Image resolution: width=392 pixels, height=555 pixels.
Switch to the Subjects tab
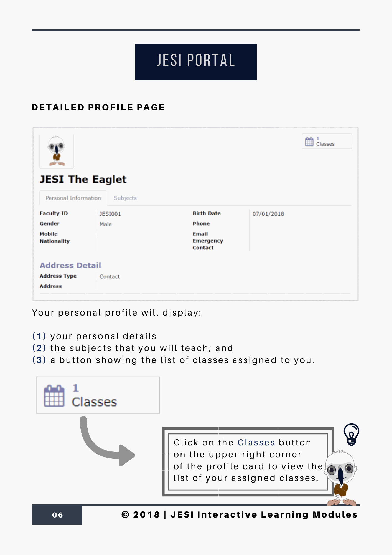pos(125,198)
